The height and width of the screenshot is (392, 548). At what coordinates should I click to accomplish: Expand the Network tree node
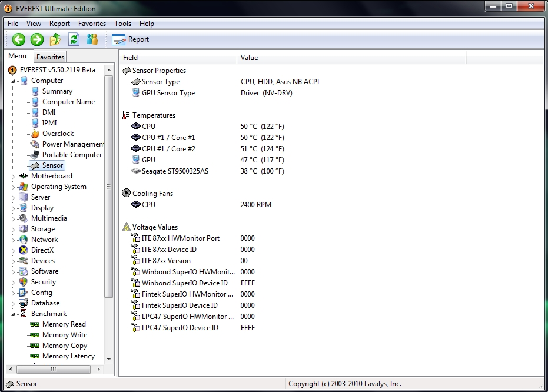click(14, 240)
